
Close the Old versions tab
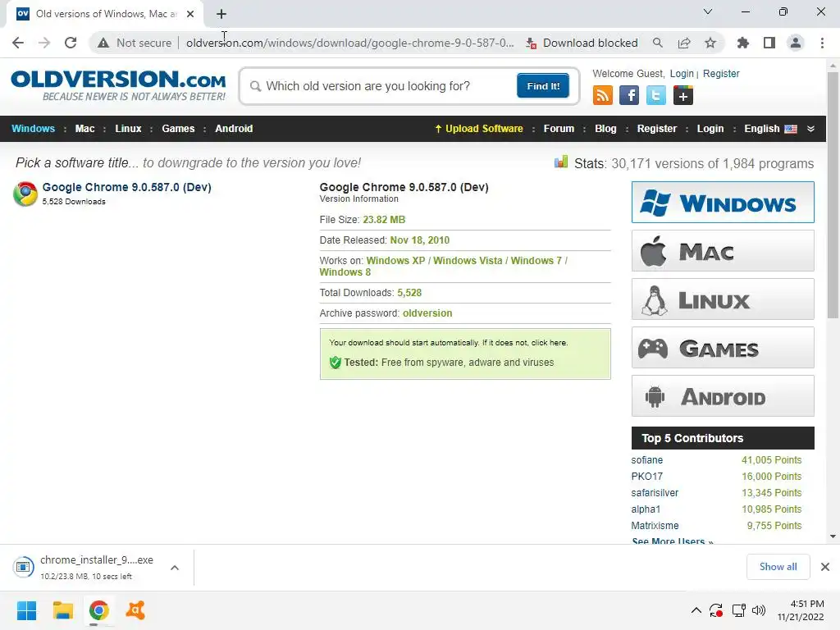pyautogui.click(x=190, y=14)
